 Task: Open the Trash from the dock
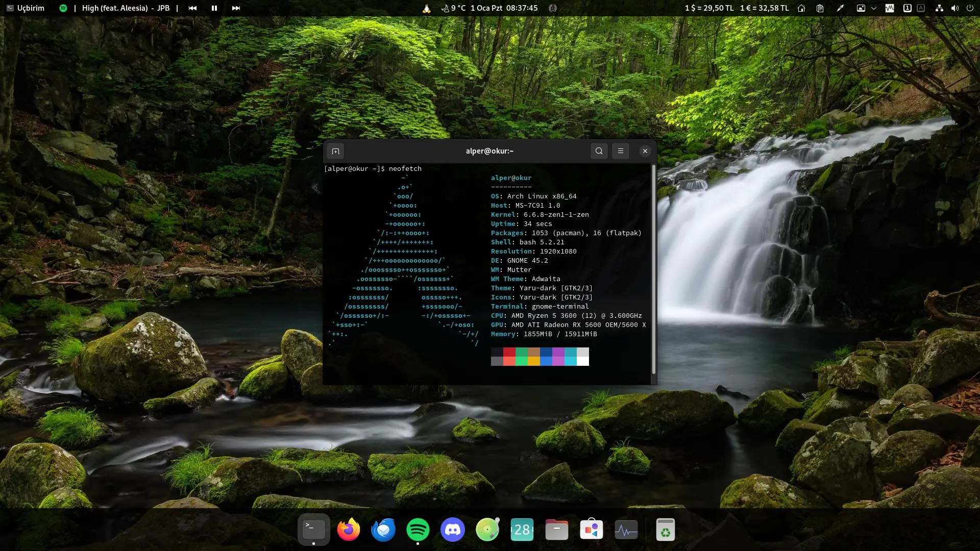point(666,530)
